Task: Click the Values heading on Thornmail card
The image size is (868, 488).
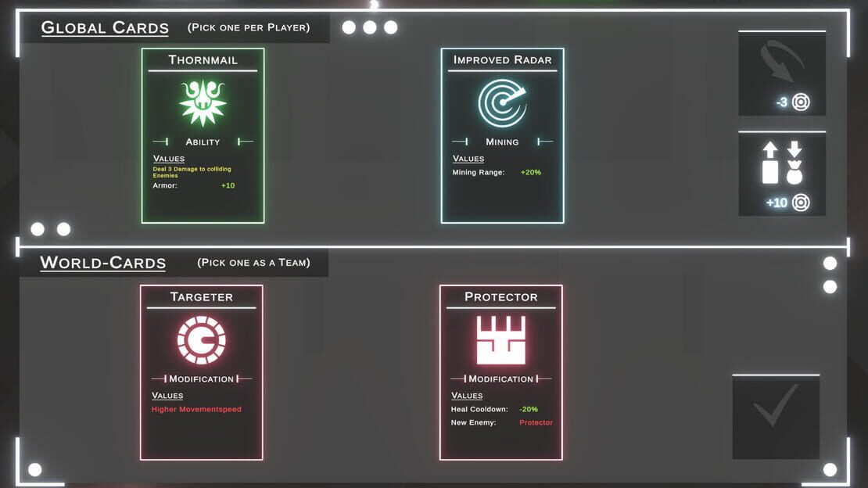Action: [169, 159]
